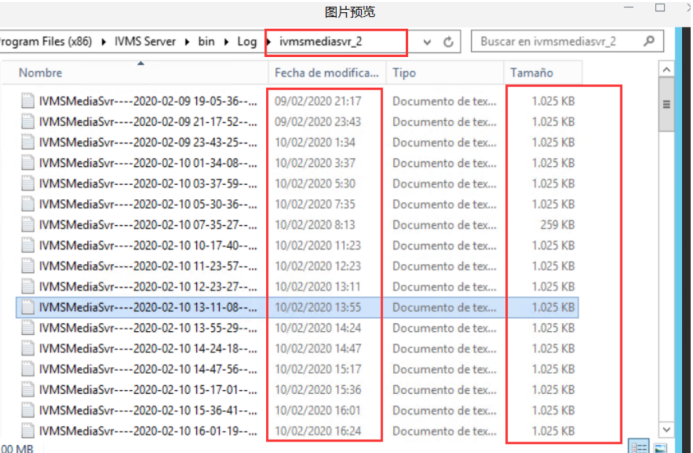Expand arrow after 'Program Files (x86)' breadcrumb

point(103,42)
